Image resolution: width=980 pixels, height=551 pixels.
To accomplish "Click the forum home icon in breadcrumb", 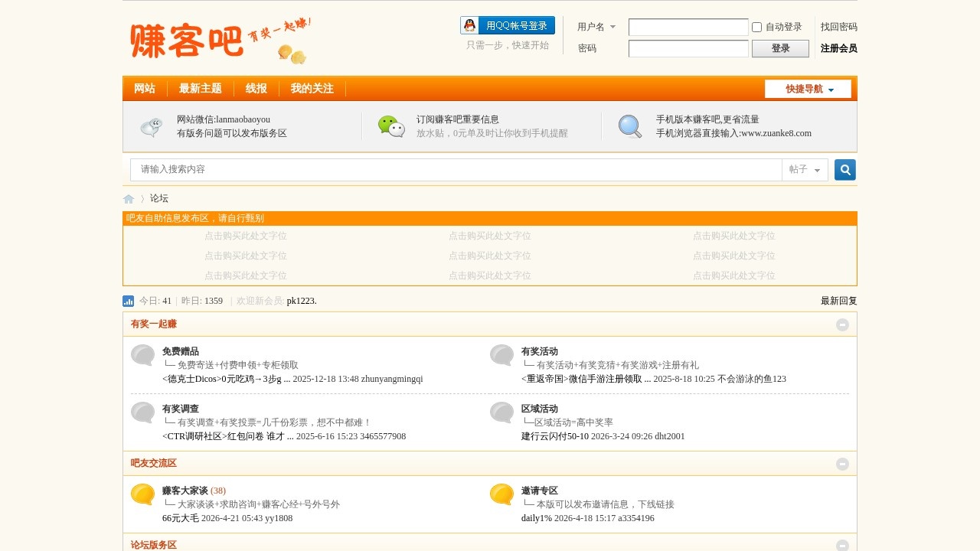I will click(x=128, y=198).
